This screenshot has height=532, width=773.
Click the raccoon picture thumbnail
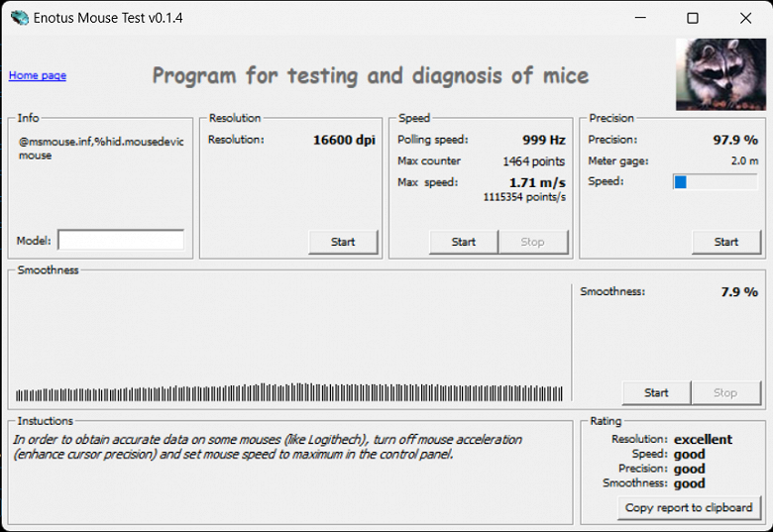720,74
